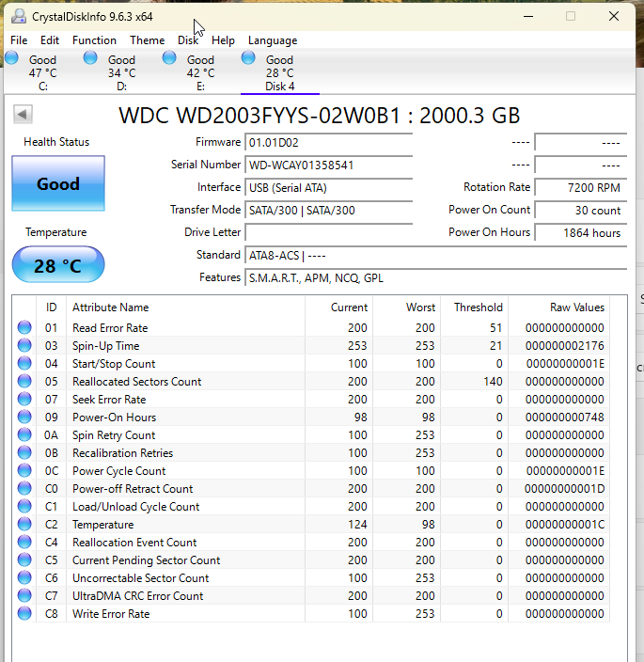Click status orb for Power-On Hours row
This screenshot has height=662, width=644.
coord(24,417)
